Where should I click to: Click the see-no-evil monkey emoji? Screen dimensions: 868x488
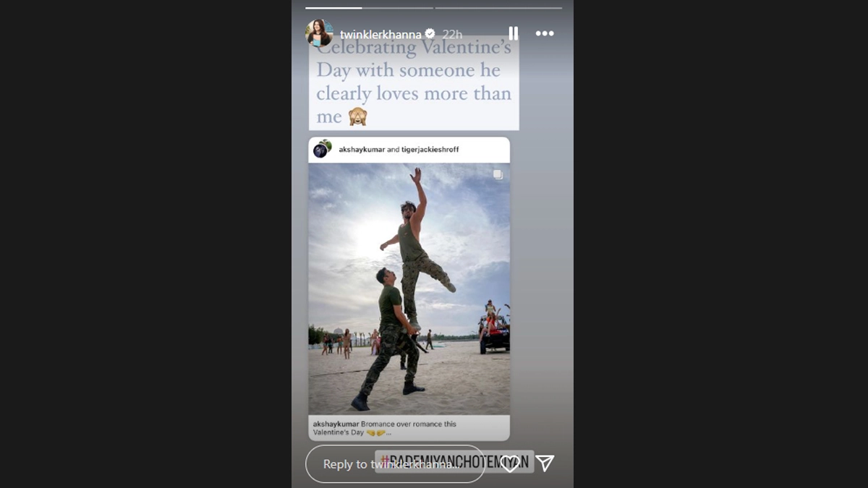point(357,116)
